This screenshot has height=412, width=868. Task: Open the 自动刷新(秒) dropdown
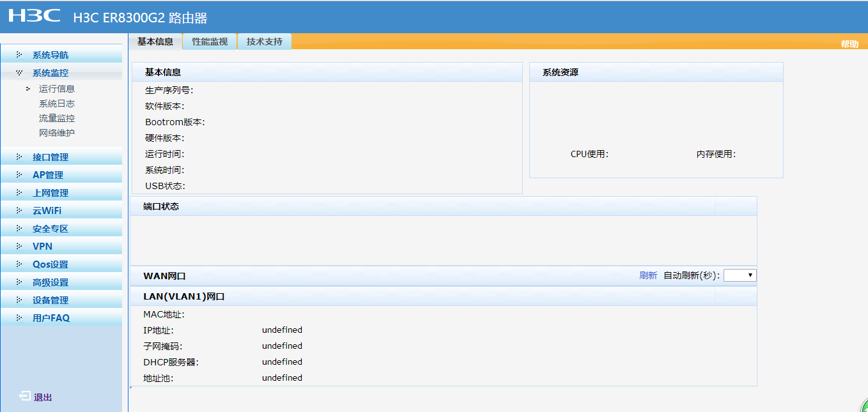coord(740,275)
